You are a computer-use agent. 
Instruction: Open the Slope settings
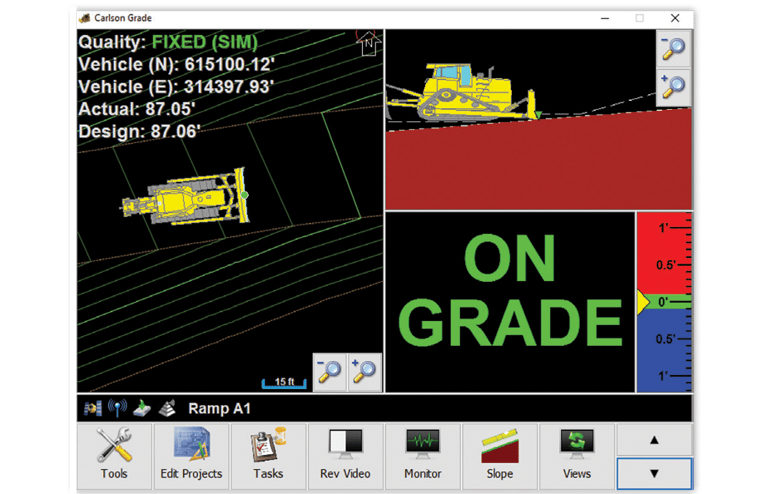coord(500,456)
